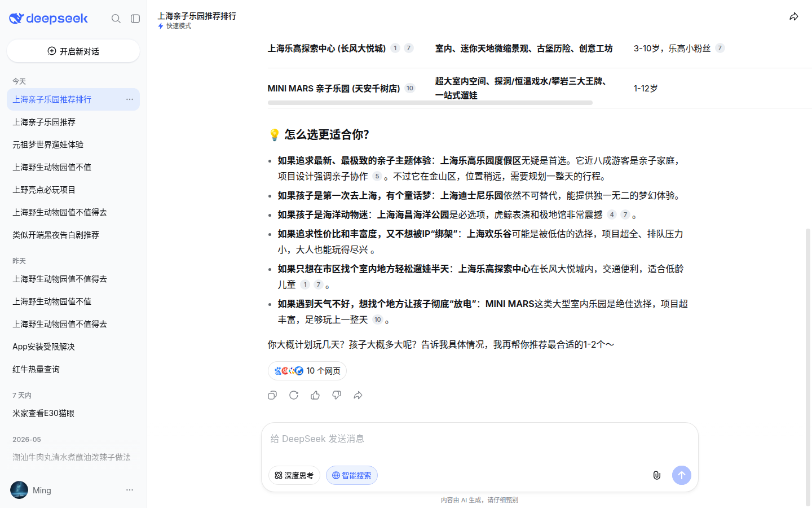
Task: Send the message with the arrow button
Action: click(x=682, y=475)
